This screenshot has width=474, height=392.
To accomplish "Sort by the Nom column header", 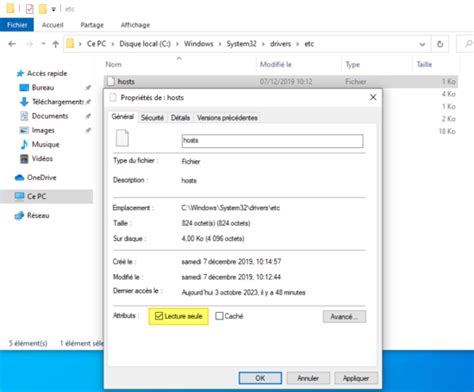I will (x=113, y=65).
